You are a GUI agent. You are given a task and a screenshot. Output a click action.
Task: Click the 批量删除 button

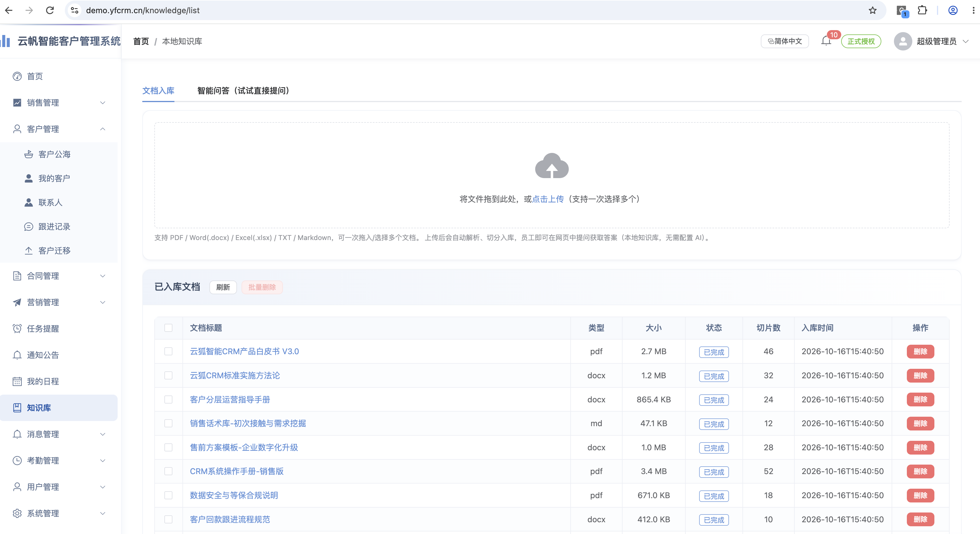click(262, 287)
